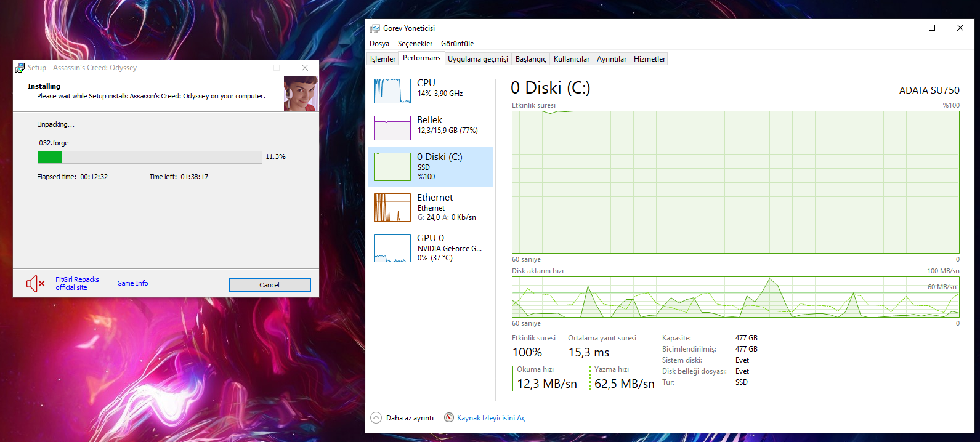
Task: Switch to the Kullanıcılar tab
Action: pyautogui.click(x=572, y=59)
